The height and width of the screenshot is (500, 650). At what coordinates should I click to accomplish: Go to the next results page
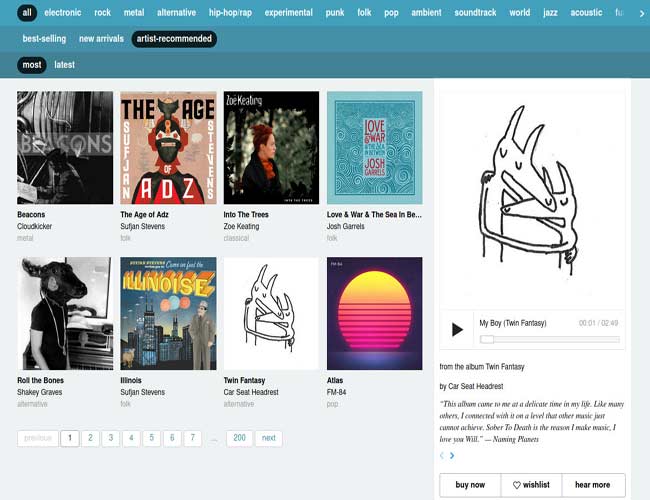(x=268, y=438)
